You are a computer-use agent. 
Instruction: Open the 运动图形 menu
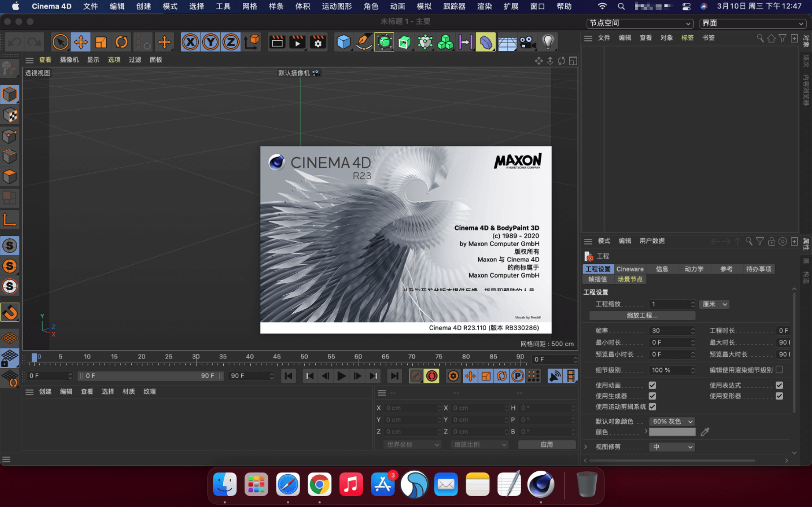click(336, 6)
